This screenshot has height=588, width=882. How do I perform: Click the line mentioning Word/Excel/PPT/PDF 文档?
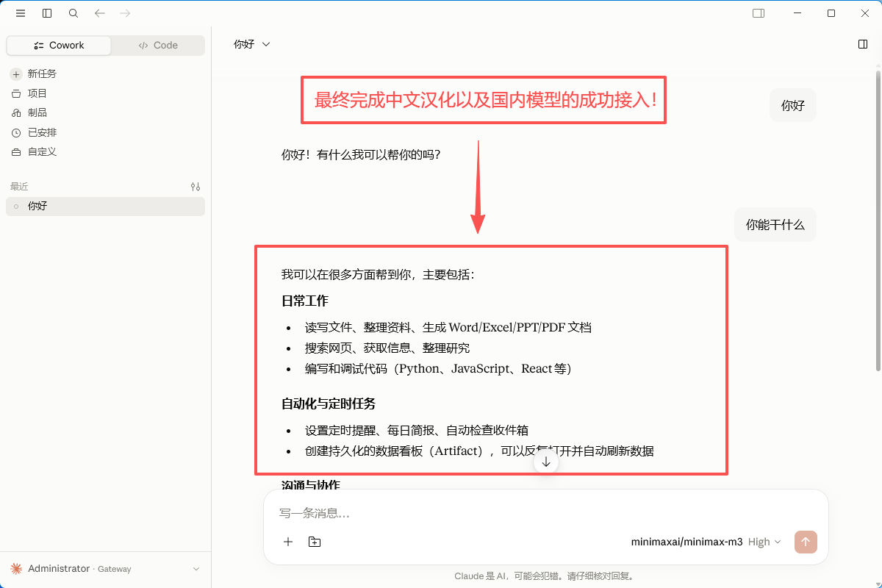[x=448, y=327]
